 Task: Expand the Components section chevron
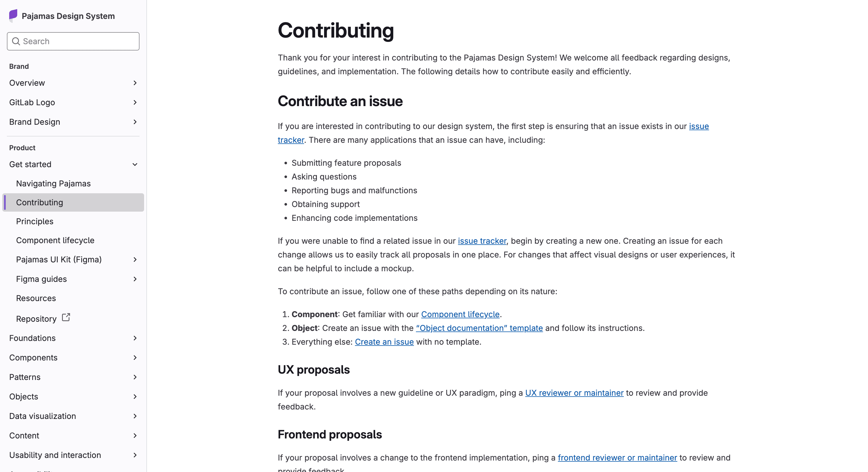(135, 358)
